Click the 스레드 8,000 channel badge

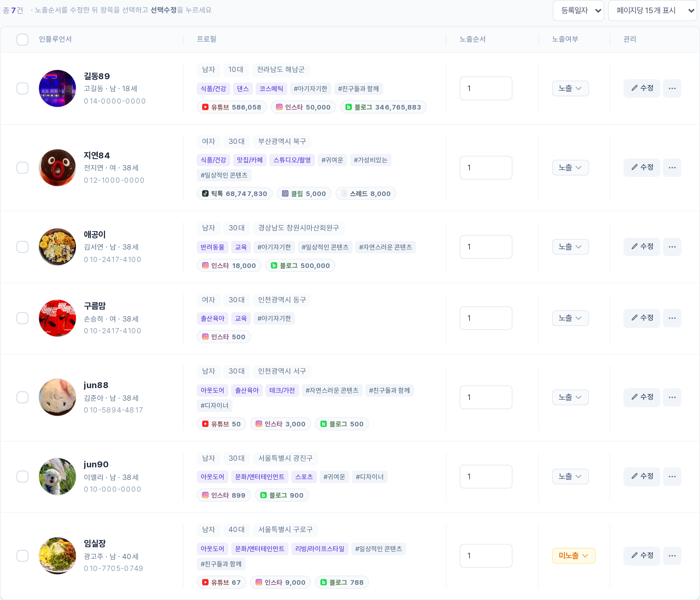point(366,194)
